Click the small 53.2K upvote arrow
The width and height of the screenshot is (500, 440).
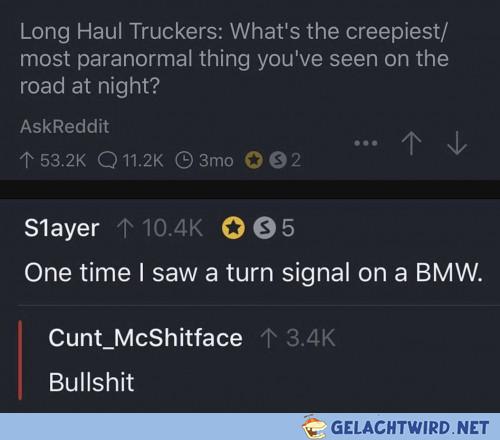pyautogui.click(x=26, y=160)
